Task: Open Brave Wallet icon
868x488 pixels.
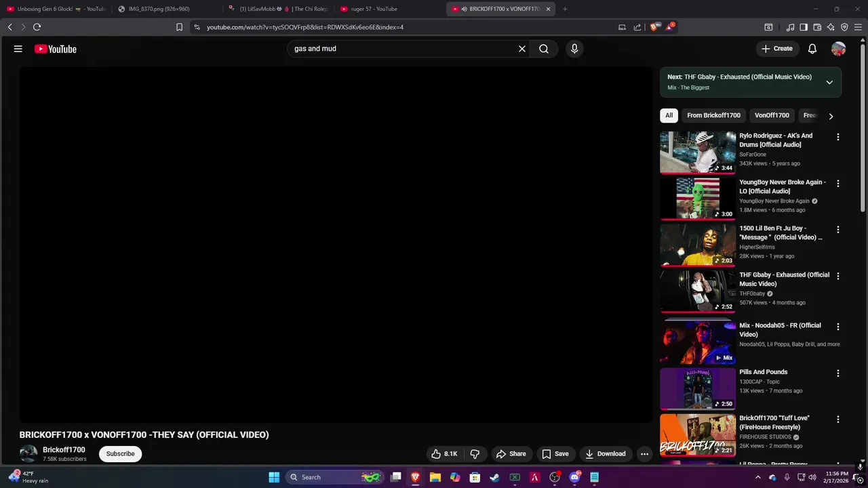Action: tap(817, 27)
